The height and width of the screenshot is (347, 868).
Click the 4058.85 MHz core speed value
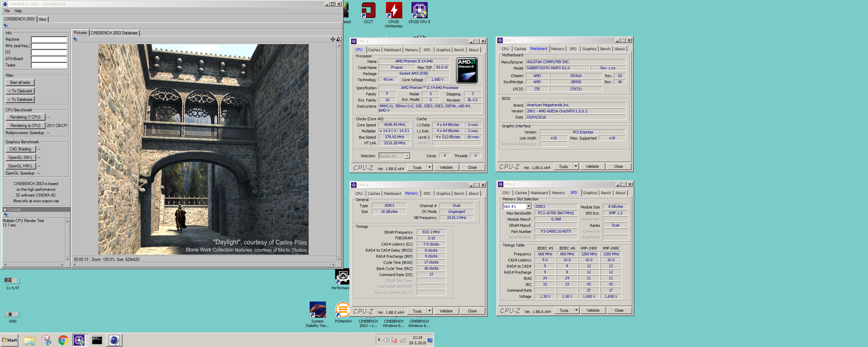pos(394,125)
